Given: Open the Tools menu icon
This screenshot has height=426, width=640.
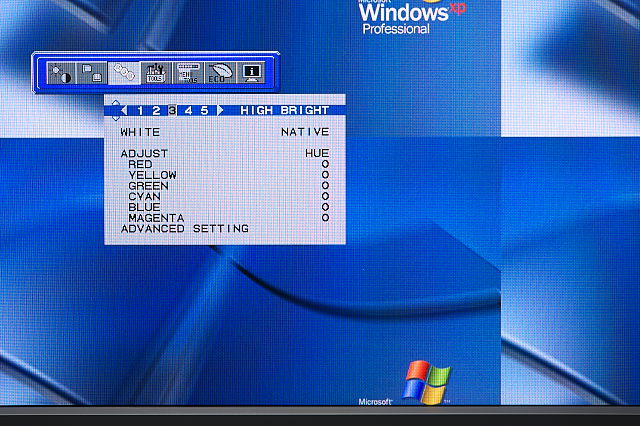Looking at the screenshot, I should point(155,74).
